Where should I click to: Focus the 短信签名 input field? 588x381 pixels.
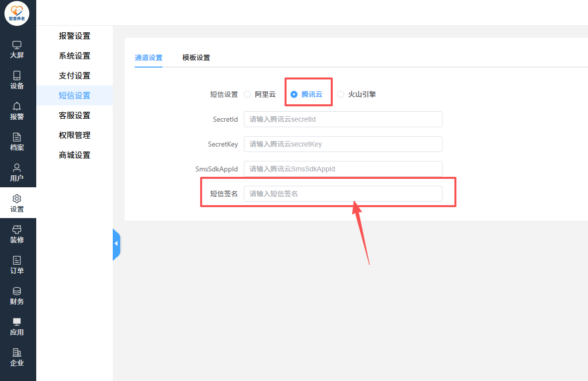click(343, 194)
